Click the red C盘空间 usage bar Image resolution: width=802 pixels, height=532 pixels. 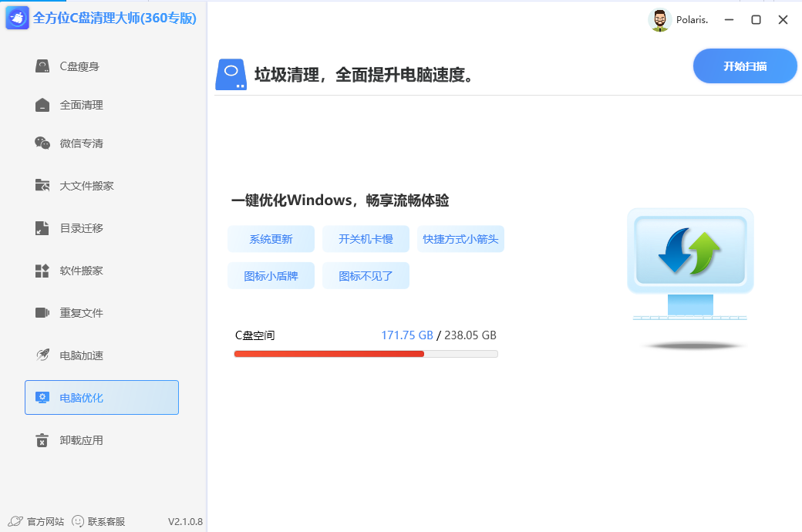pos(328,354)
